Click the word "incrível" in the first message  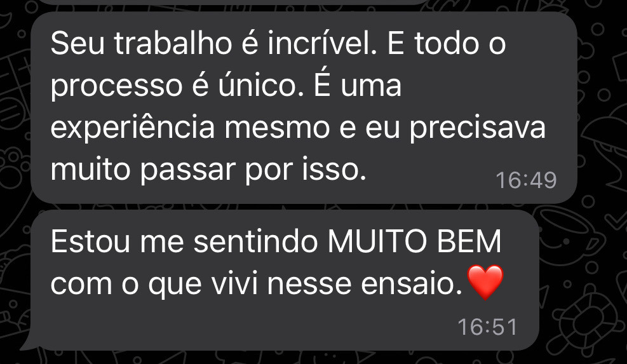click(x=322, y=43)
